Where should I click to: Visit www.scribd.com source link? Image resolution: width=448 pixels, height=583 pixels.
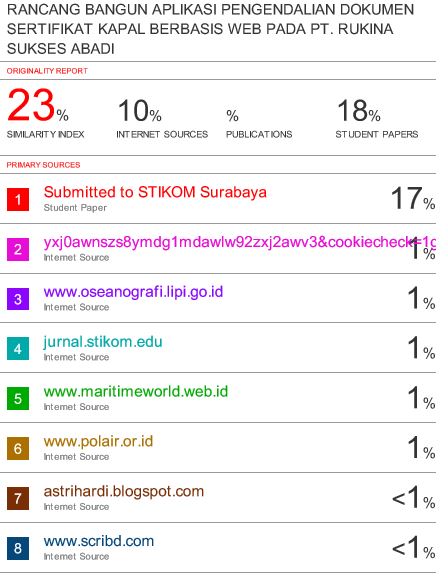coord(99,541)
